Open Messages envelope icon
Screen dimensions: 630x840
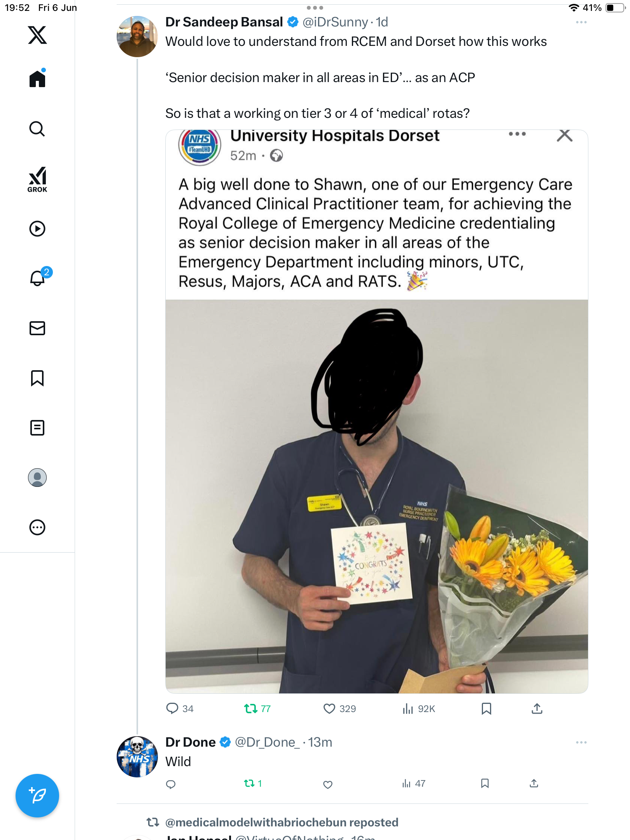tap(37, 328)
